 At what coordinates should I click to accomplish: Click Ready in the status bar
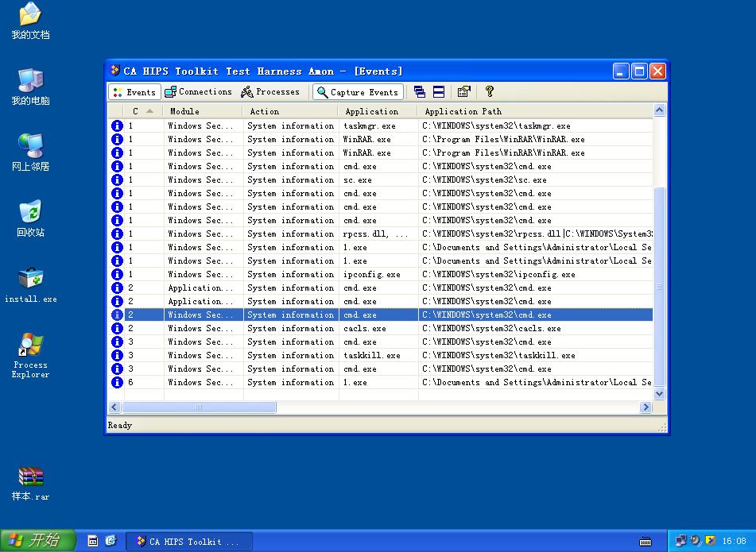pyautogui.click(x=119, y=426)
